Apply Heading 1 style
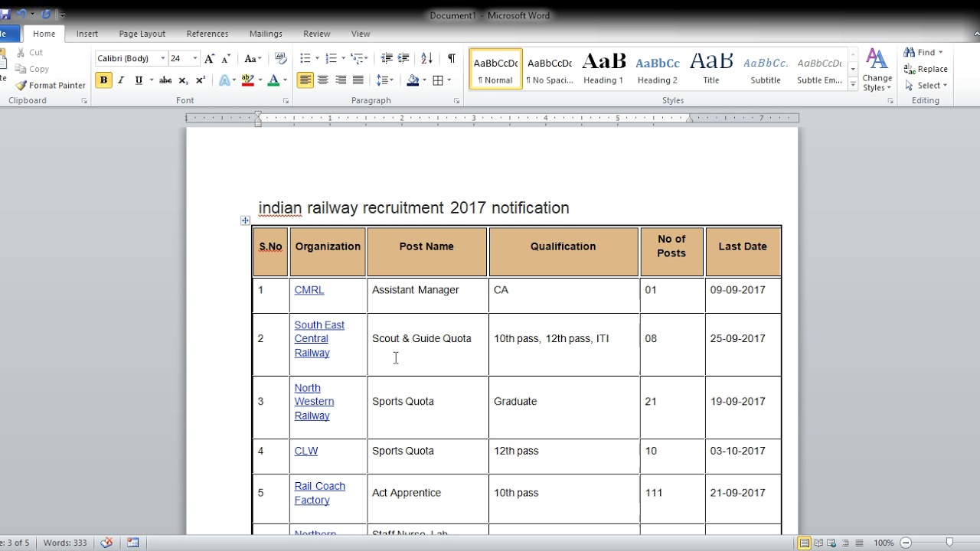 tap(603, 69)
